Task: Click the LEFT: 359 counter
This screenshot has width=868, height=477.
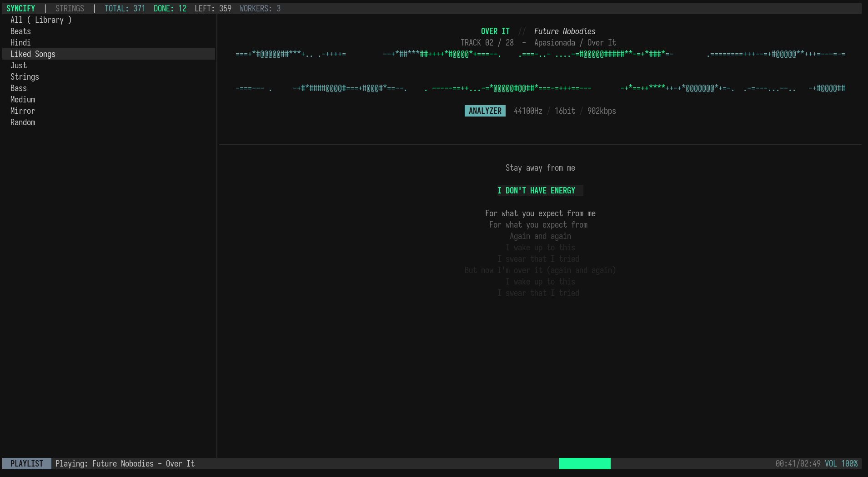Action: 213,9
